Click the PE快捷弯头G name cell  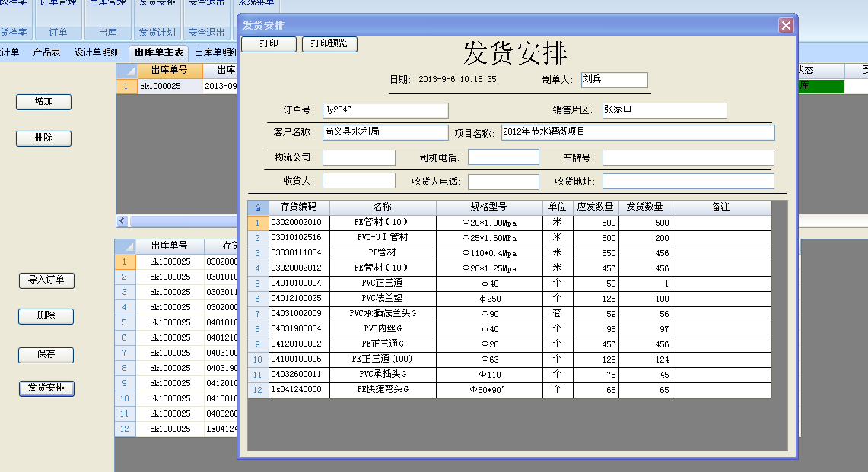point(383,390)
